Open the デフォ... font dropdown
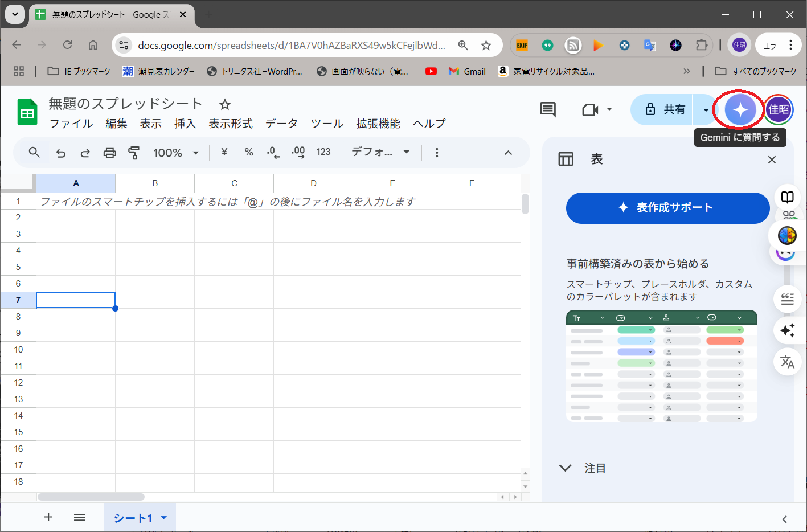807x532 pixels. 380,152
